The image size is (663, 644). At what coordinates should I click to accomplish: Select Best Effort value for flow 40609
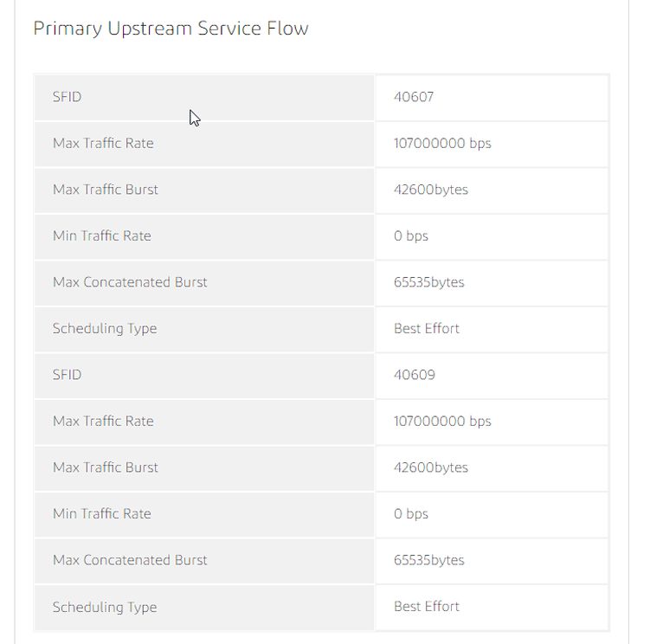tap(427, 606)
